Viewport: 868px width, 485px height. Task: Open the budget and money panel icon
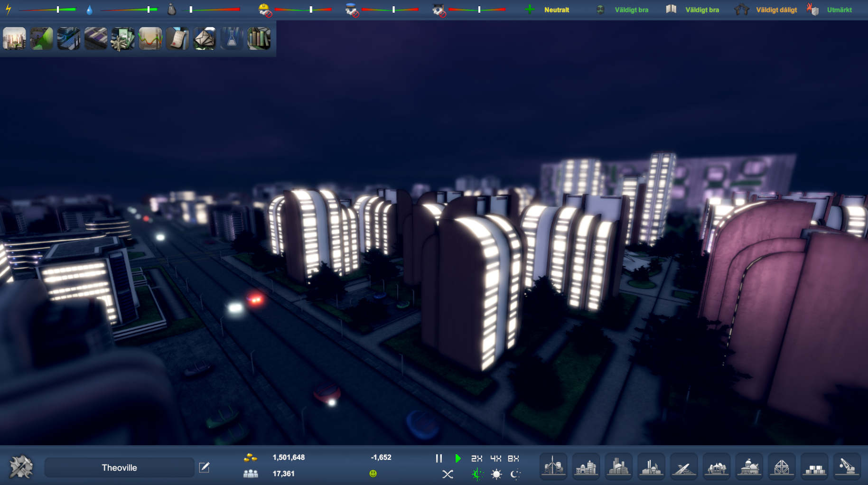[x=123, y=38]
